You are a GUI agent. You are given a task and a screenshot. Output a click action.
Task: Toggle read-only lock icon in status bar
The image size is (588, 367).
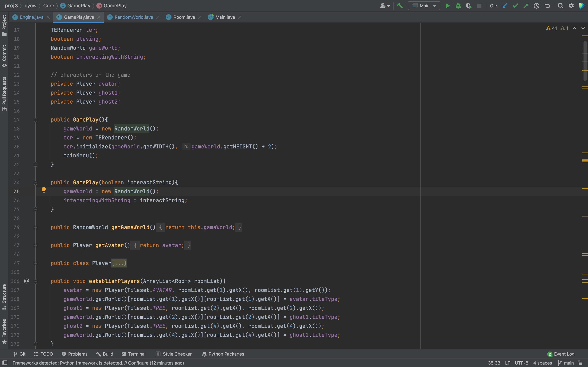(580, 363)
